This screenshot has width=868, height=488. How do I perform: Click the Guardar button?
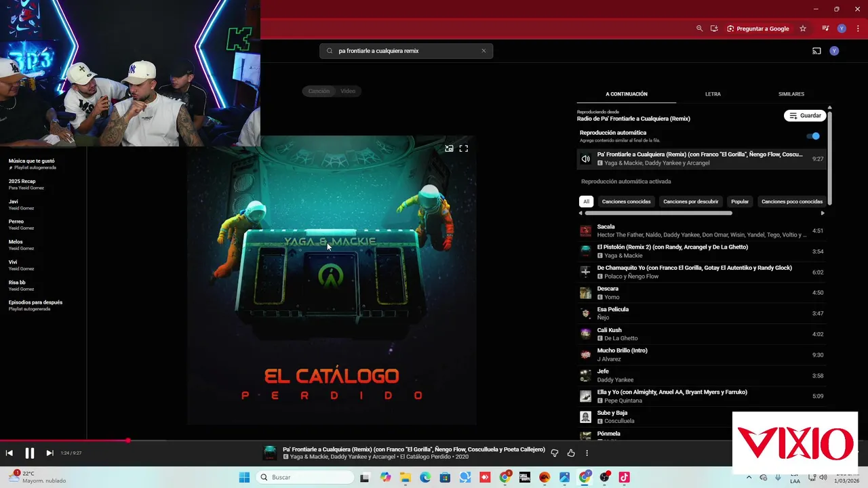point(805,116)
